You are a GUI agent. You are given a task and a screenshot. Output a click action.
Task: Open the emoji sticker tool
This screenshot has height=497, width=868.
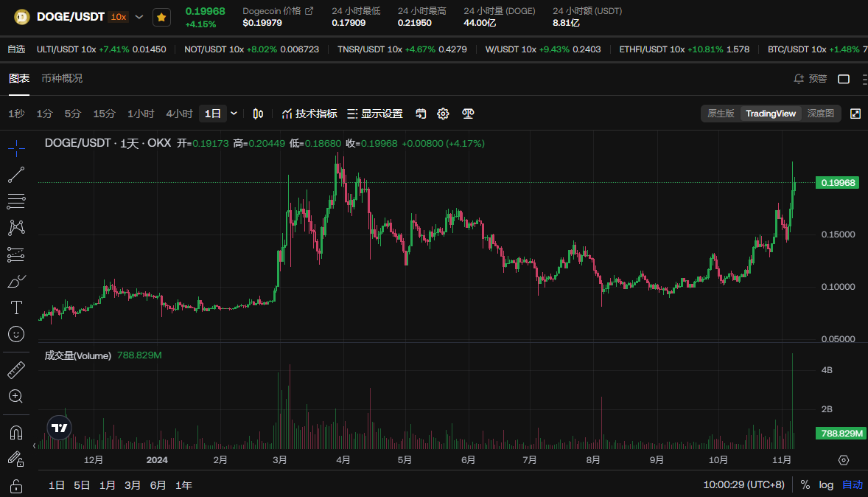pyautogui.click(x=16, y=334)
